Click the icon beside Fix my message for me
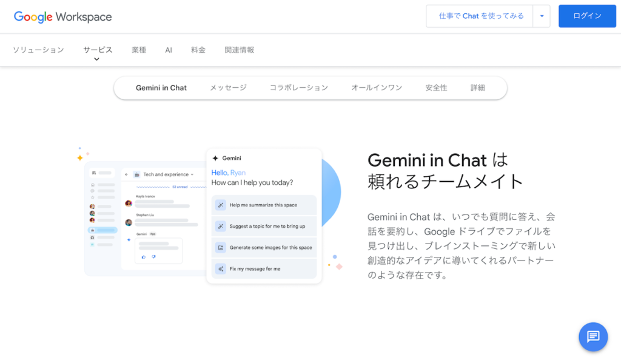 coord(221,269)
